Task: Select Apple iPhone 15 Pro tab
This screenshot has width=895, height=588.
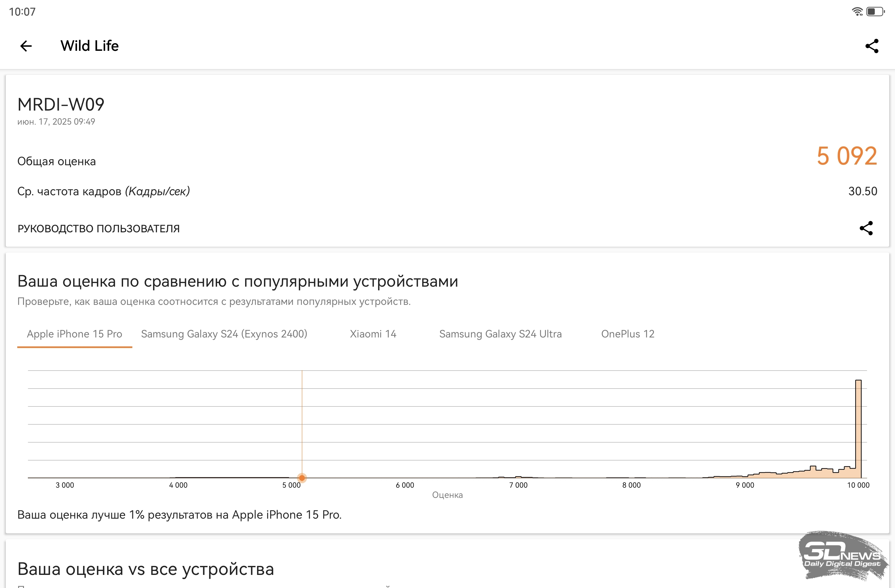Action: [x=74, y=334]
